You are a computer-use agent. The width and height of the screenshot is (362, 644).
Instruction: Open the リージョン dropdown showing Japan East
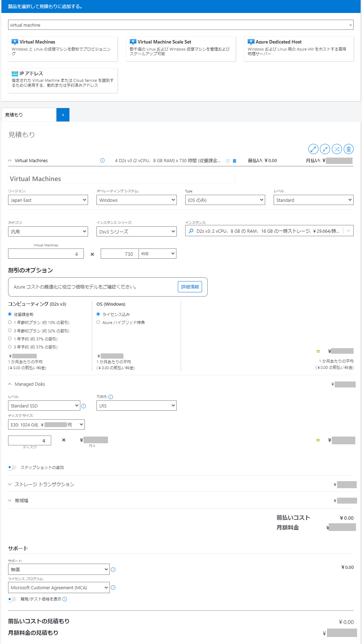point(48,200)
